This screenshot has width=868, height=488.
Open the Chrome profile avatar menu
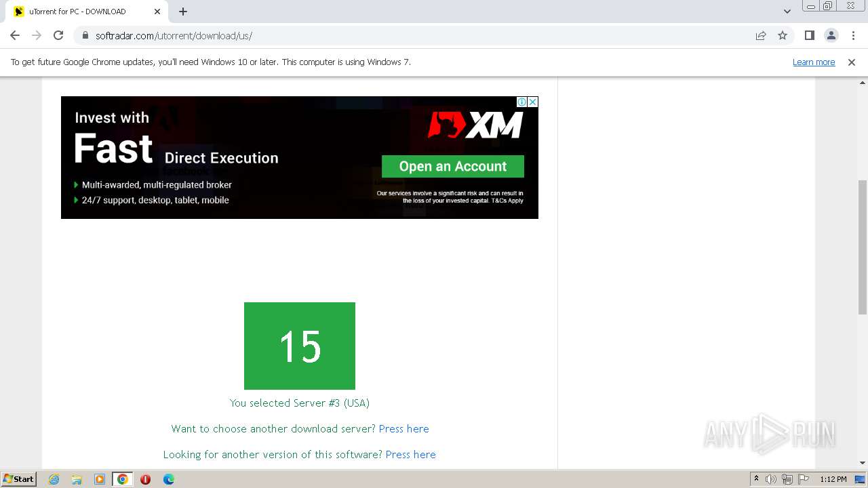click(831, 35)
